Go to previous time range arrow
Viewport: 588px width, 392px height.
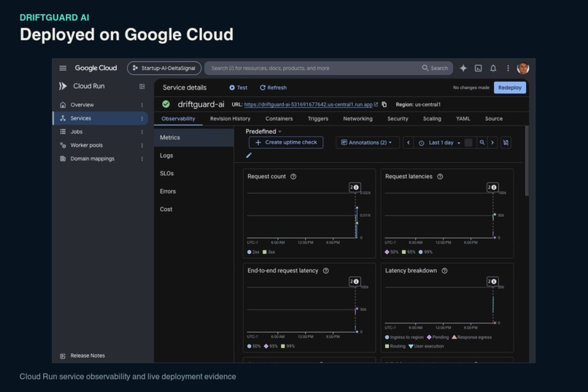pyautogui.click(x=409, y=142)
